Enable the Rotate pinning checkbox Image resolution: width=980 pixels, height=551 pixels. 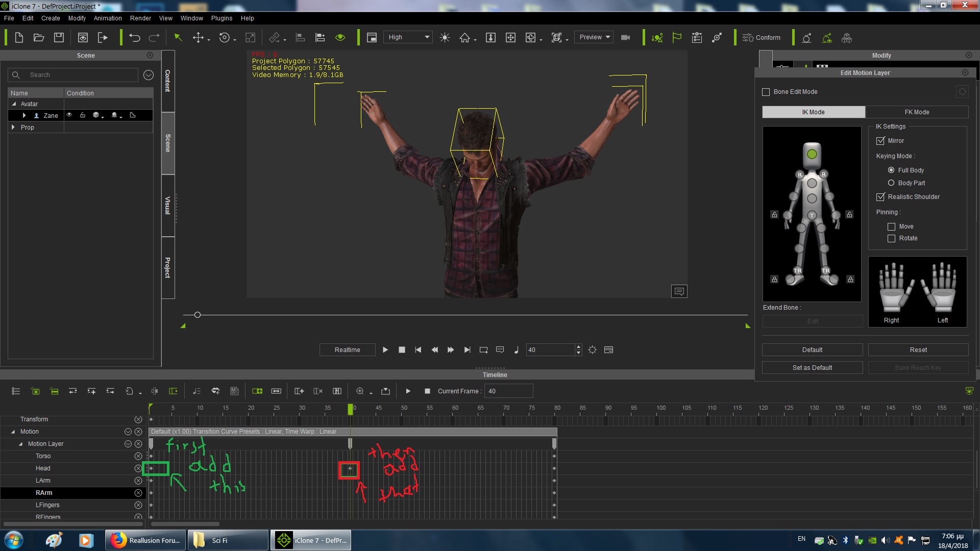tap(891, 238)
